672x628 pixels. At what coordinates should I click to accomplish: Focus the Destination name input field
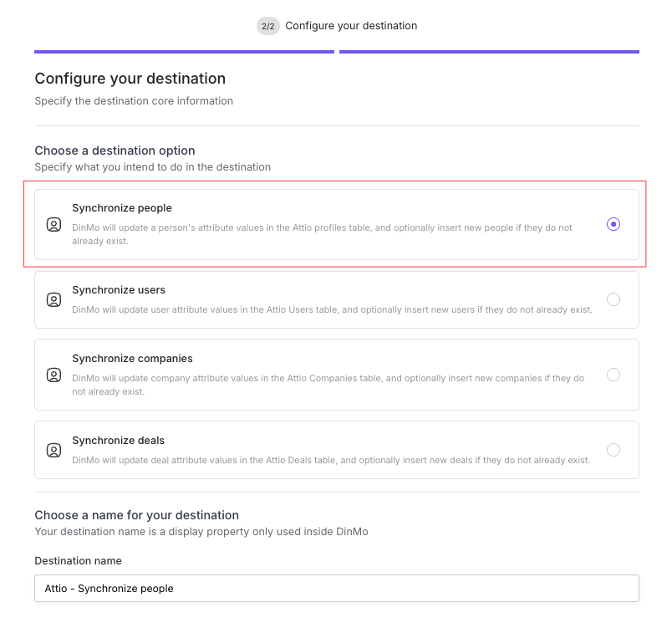(x=336, y=589)
